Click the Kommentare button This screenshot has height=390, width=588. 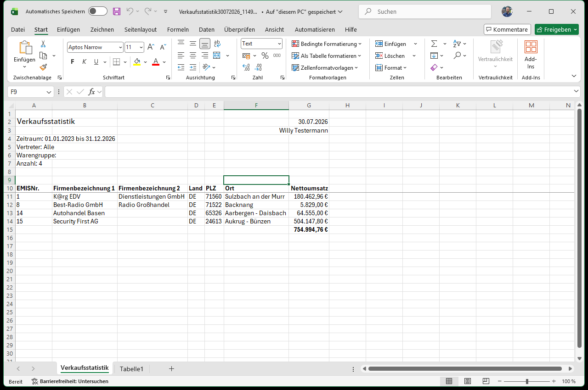point(507,29)
